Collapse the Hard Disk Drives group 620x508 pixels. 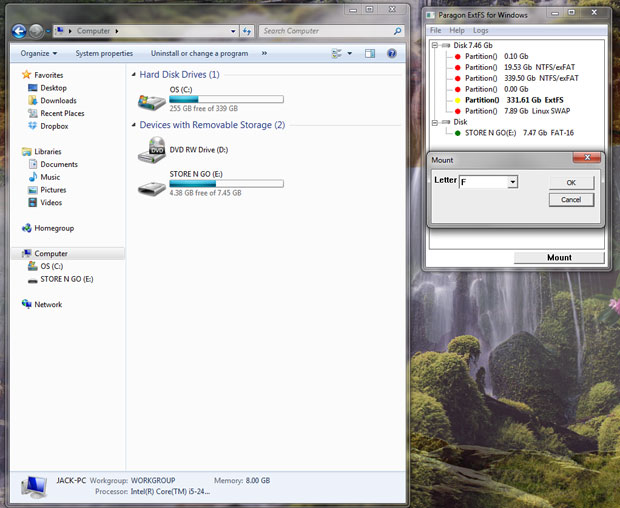click(134, 74)
